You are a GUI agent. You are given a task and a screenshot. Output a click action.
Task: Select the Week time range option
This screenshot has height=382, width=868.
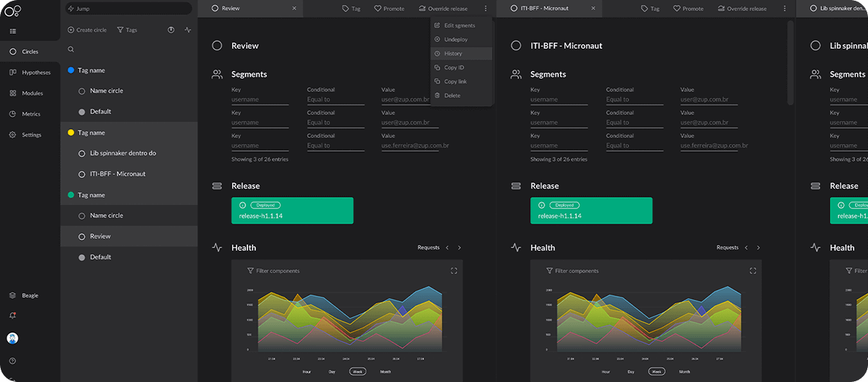[x=357, y=371]
